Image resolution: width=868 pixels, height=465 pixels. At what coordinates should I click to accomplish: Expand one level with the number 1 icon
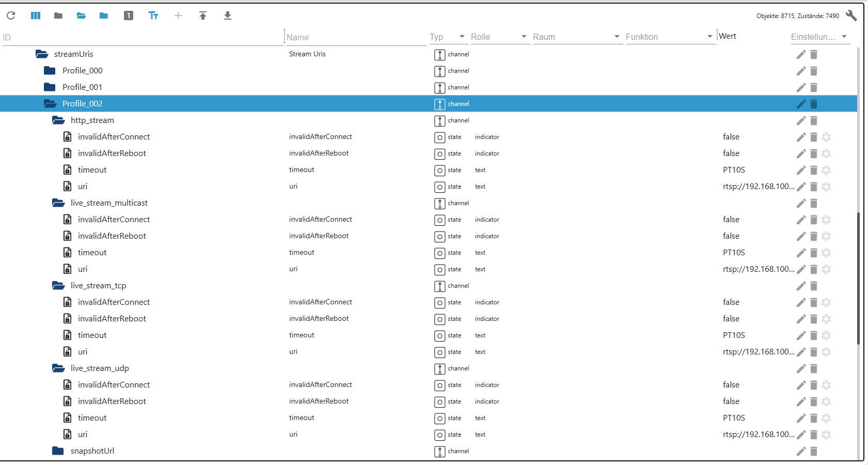tap(129, 16)
